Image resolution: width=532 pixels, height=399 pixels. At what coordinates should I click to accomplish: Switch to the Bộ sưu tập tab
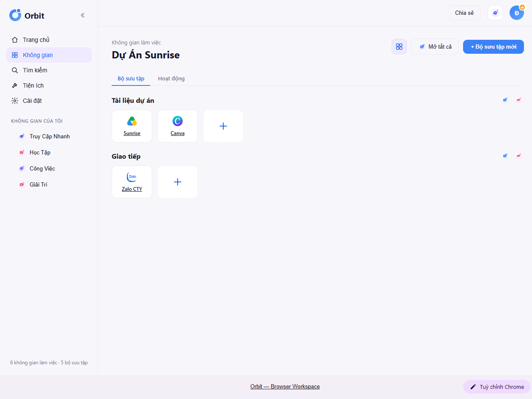(x=131, y=79)
